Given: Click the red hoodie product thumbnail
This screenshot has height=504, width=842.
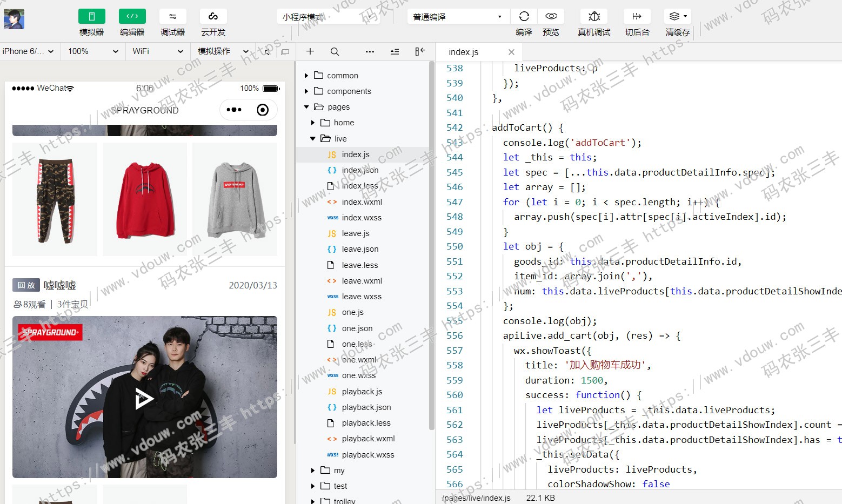Looking at the screenshot, I should click(145, 199).
